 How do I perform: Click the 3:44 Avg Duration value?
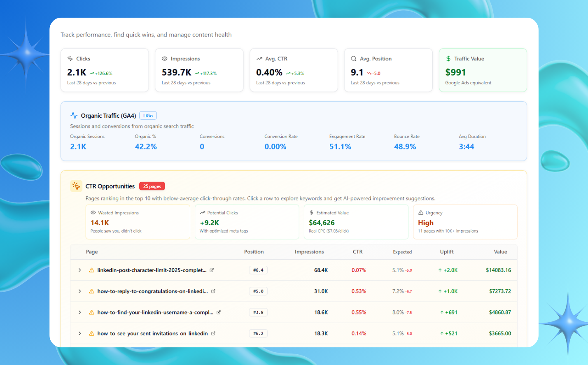467,147
